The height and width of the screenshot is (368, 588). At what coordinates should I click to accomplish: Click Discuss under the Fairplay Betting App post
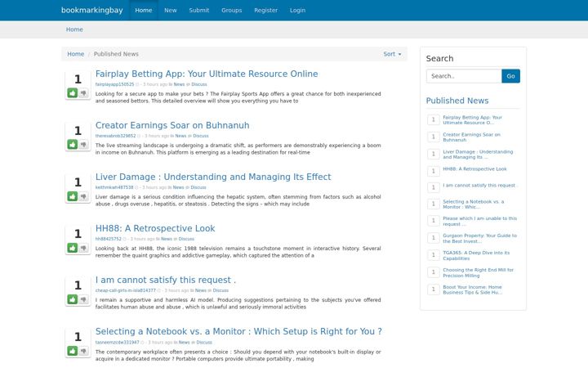coord(199,84)
